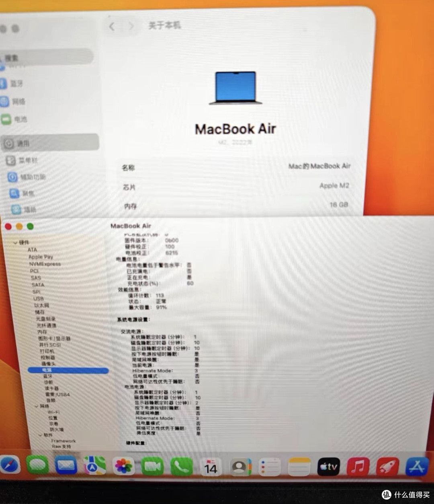Select 光纤通道 in the hardware tree
The height and width of the screenshot is (504, 434).
(x=47, y=325)
